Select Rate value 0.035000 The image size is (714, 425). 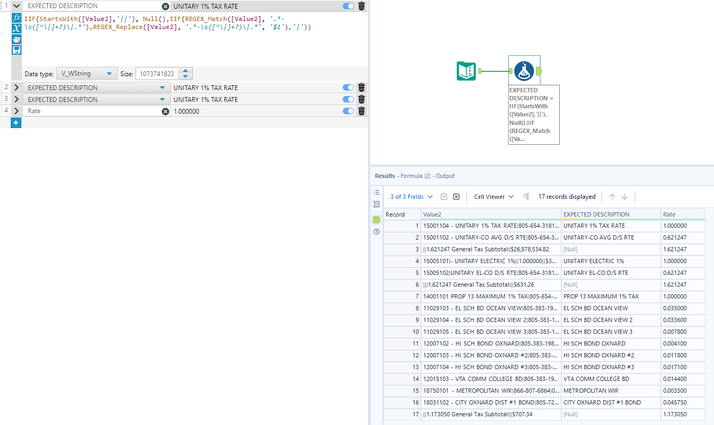pyautogui.click(x=682, y=308)
